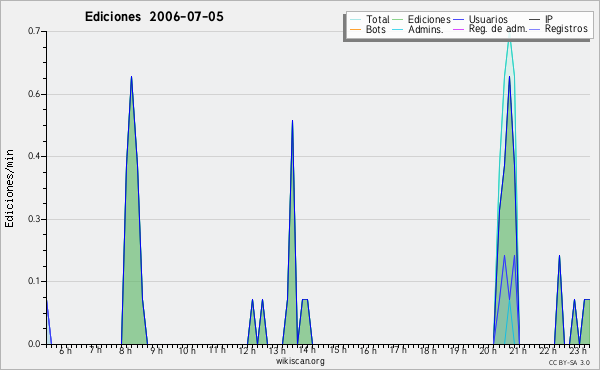Click the IP legend black line

[535, 20]
